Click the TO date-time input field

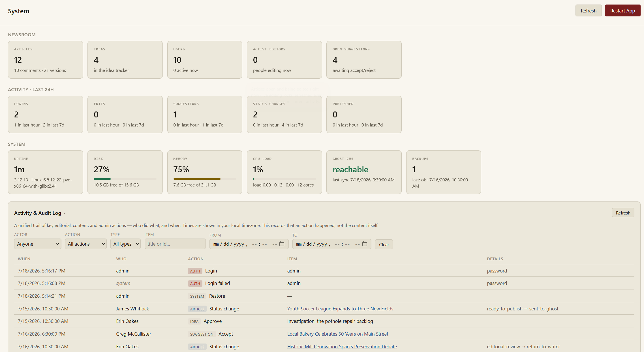[332, 244]
